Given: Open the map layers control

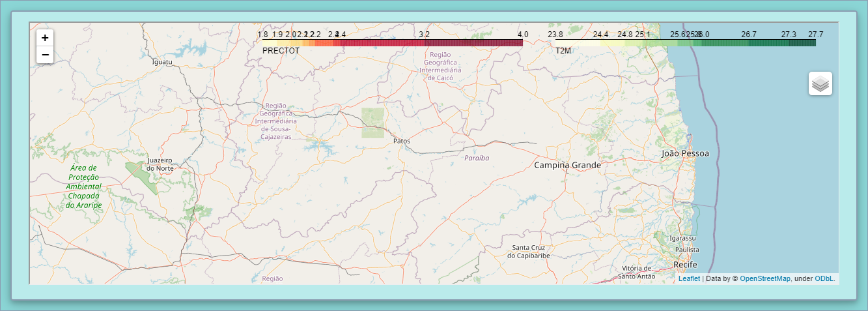Looking at the screenshot, I should tap(820, 83).
